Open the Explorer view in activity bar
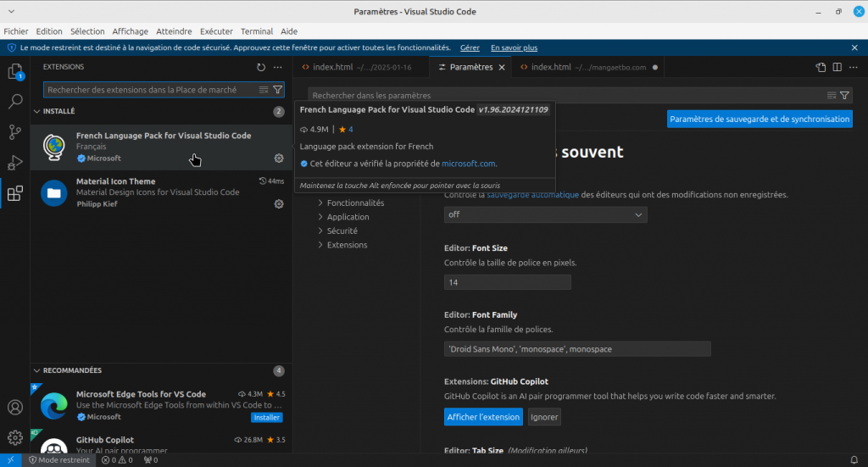 (x=15, y=72)
